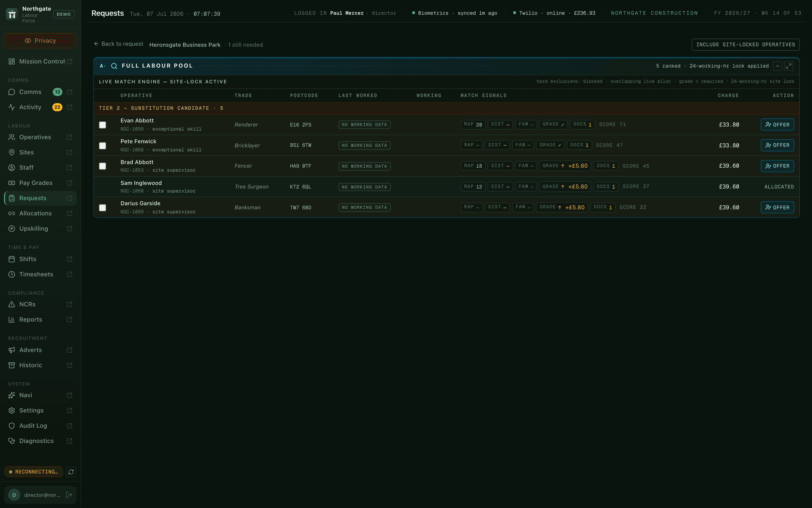Open Audit Log page
The image size is (812, 508).
[x=33, y=426]
